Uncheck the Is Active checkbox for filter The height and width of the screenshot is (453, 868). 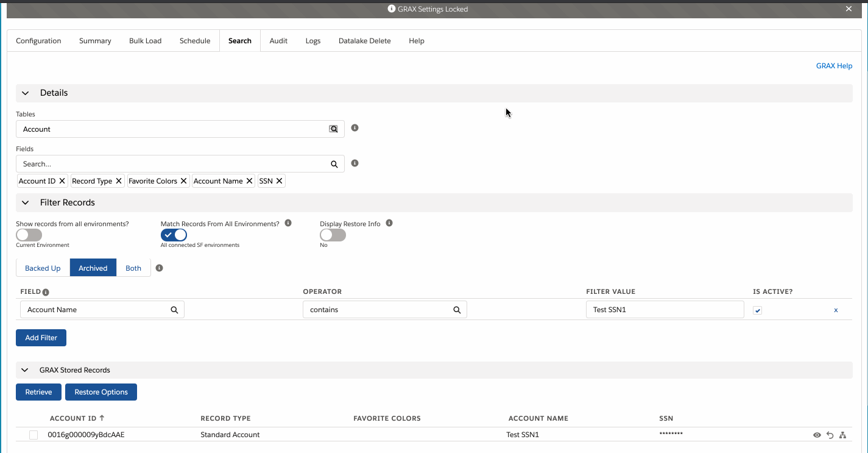pos(757,310)
